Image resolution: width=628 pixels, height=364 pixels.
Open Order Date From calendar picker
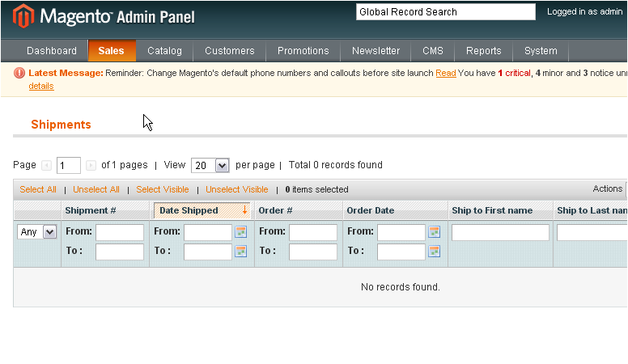point(434,232)
